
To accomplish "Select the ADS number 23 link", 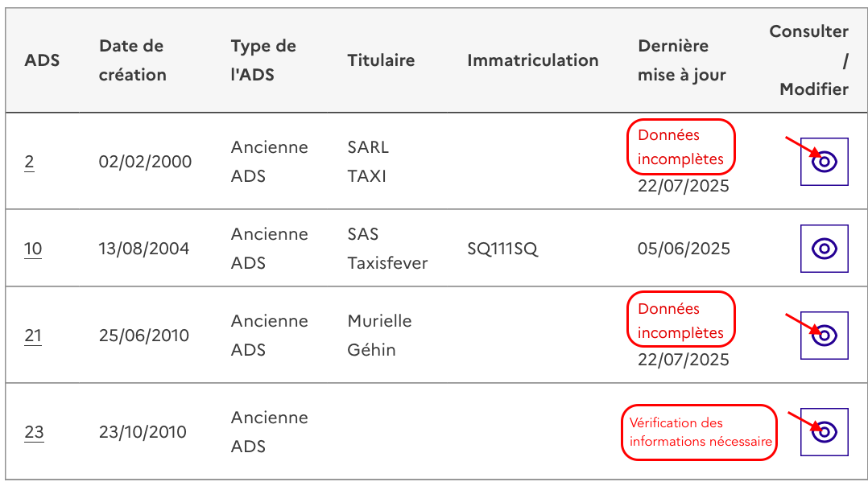I will [x=34, y=432].
